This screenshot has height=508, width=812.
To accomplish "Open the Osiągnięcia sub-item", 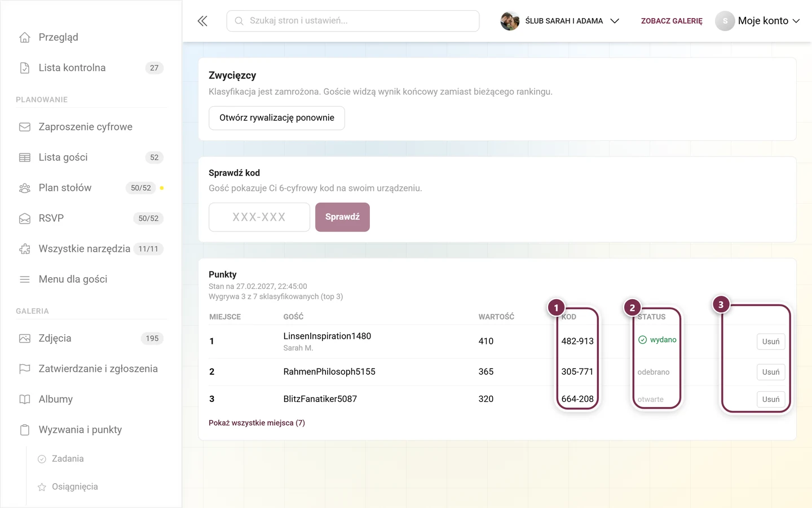I will pyautogui.click(x=74, y=487).
